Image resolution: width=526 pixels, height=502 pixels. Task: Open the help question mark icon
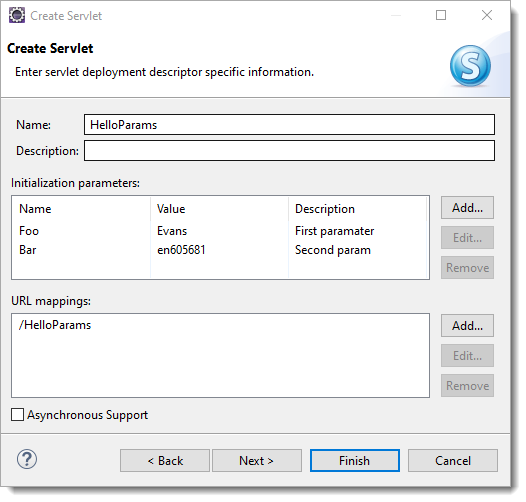27,459
